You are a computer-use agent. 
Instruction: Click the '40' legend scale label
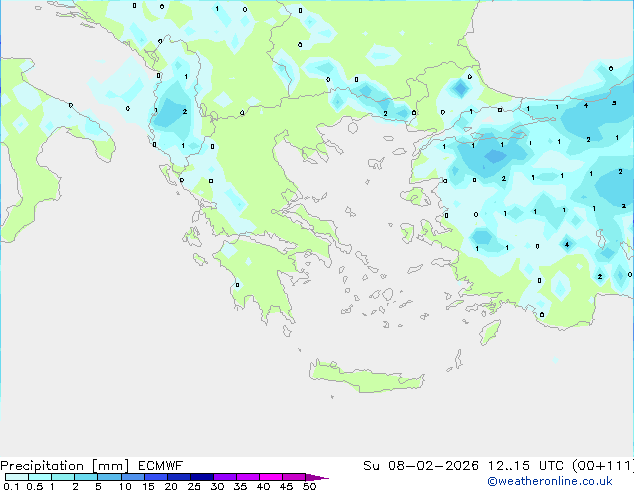coord(263,486)
